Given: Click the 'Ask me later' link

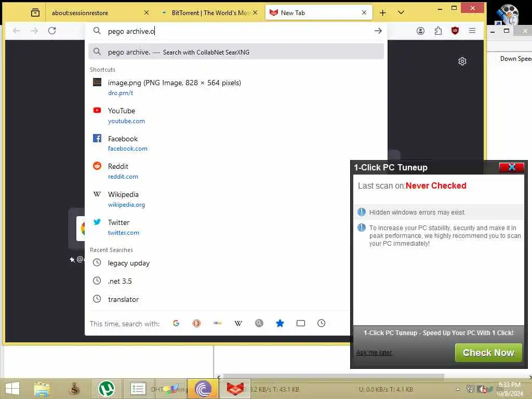Looking at the screenshot, I should coord(374,353).
